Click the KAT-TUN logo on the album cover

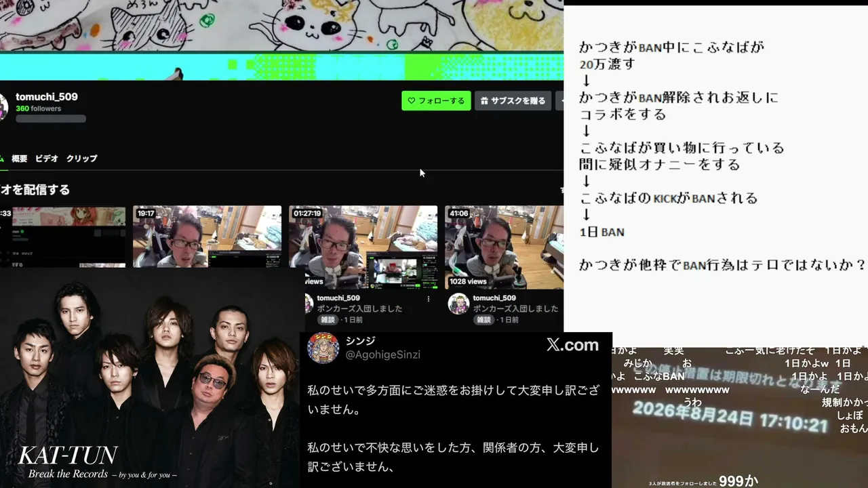67,455
